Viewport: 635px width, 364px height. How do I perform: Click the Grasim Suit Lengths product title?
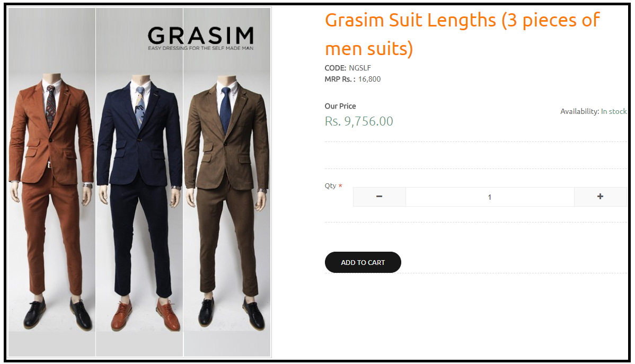(x=461, y=34)
